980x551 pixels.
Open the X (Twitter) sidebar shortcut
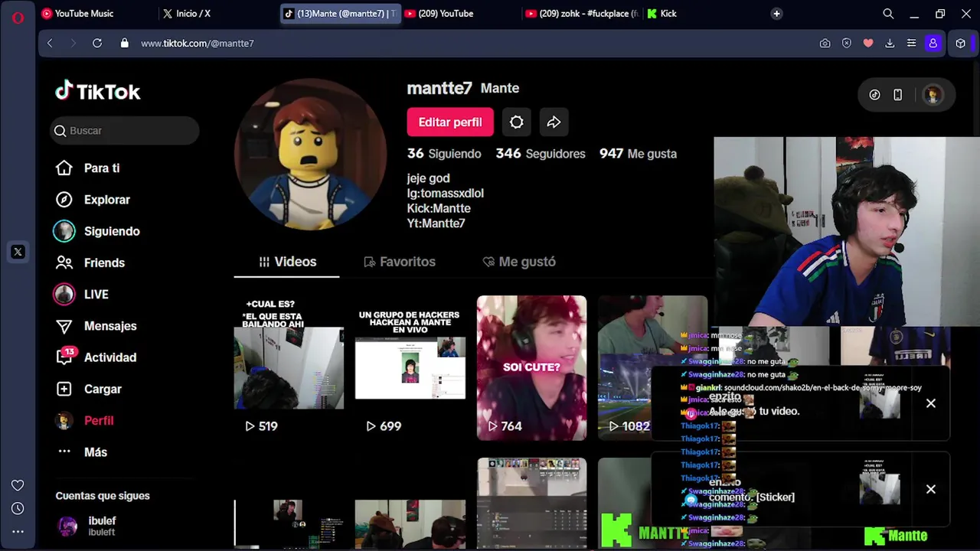[18, 252]
